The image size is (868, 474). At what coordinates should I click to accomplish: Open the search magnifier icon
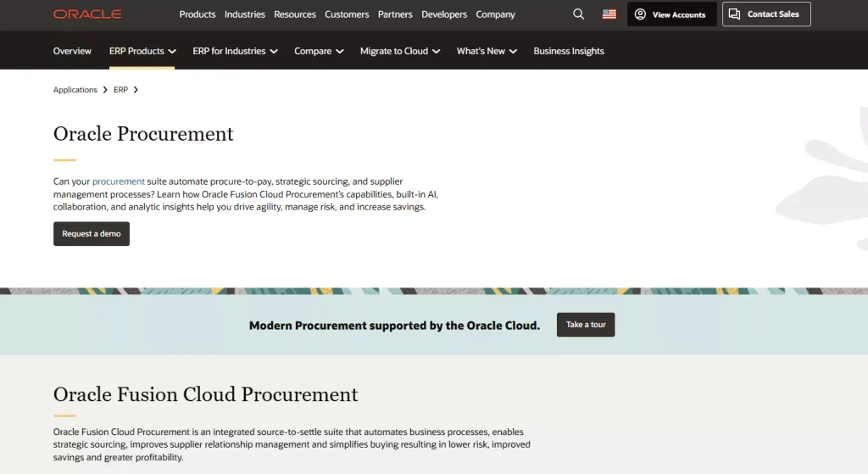coord(578,14)
